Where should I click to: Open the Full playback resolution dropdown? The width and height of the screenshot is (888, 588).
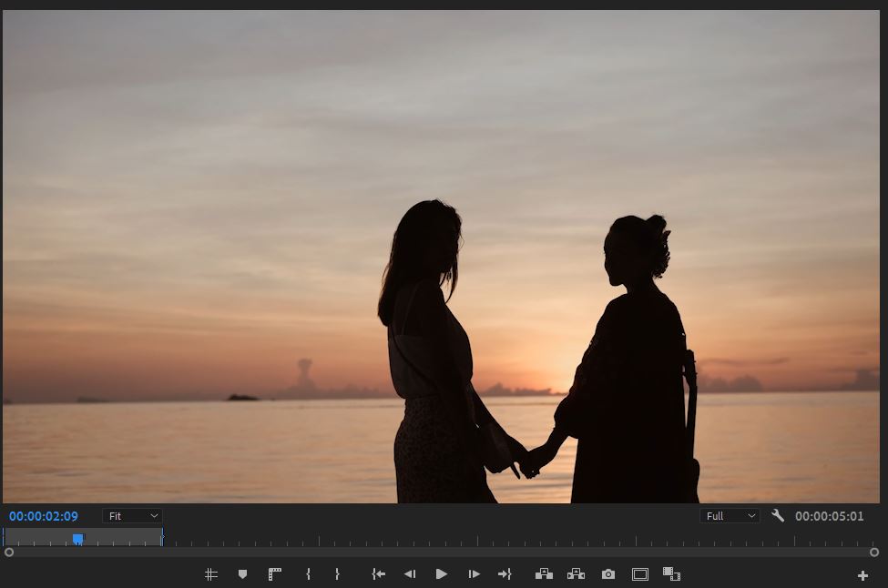730,516
